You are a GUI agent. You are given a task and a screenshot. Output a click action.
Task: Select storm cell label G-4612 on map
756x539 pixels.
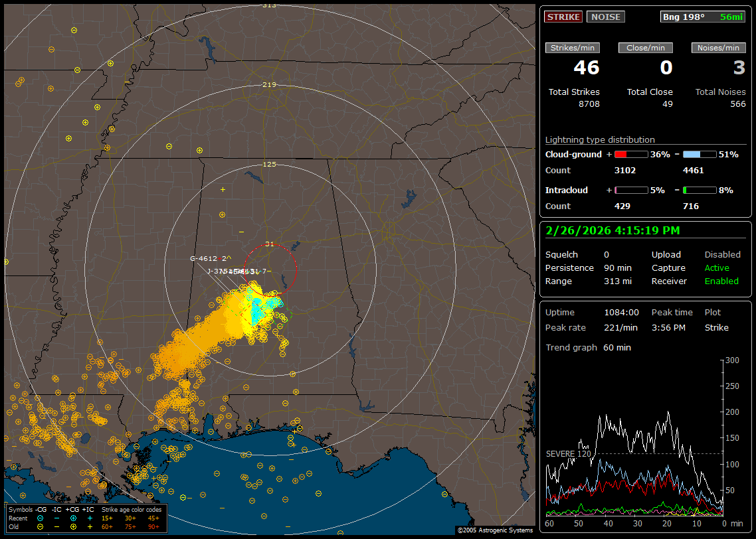click(x=205, y=259)
